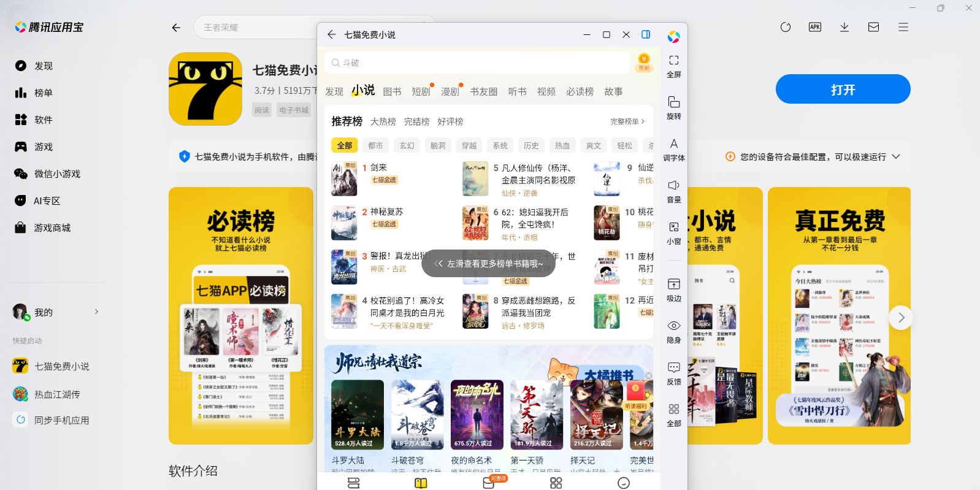Expand the 我的 account arrow
Viewport: 980px width, 490px height.
pos(96,312)
